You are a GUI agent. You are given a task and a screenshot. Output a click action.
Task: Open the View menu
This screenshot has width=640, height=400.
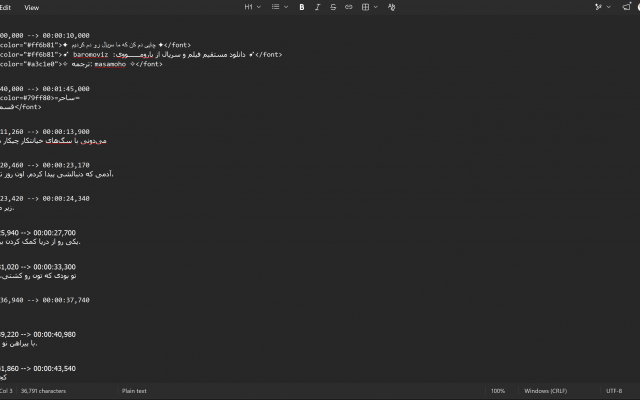coord(31,7)
